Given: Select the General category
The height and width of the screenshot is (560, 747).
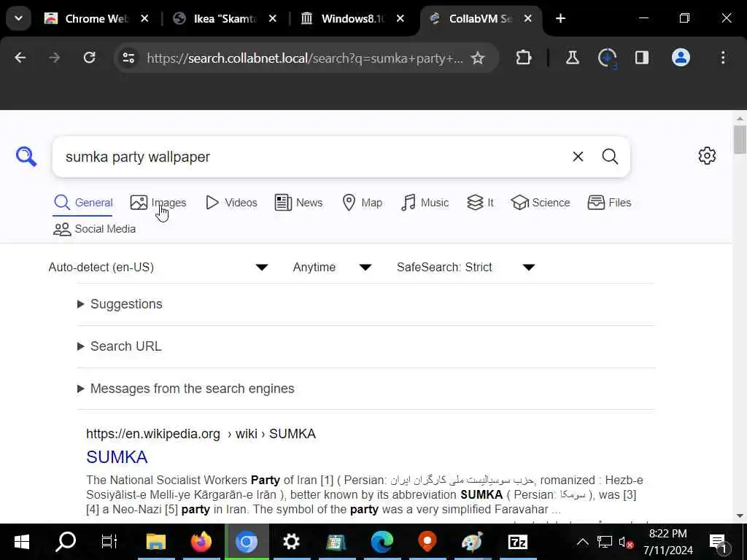Looking at the screenshot, I should [x=83, y=203].
